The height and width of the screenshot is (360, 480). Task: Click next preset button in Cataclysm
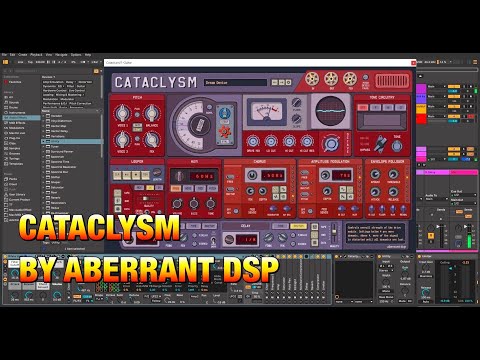tap(282, 82)
